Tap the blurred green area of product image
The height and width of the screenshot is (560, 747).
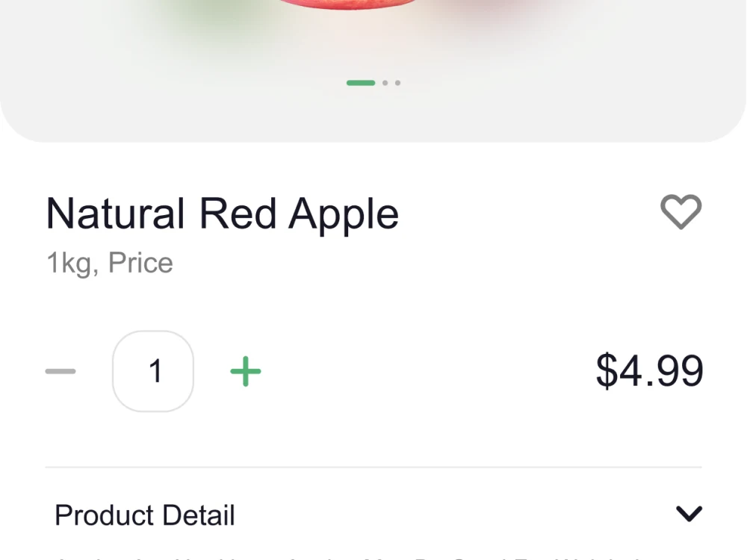(214, 19)
